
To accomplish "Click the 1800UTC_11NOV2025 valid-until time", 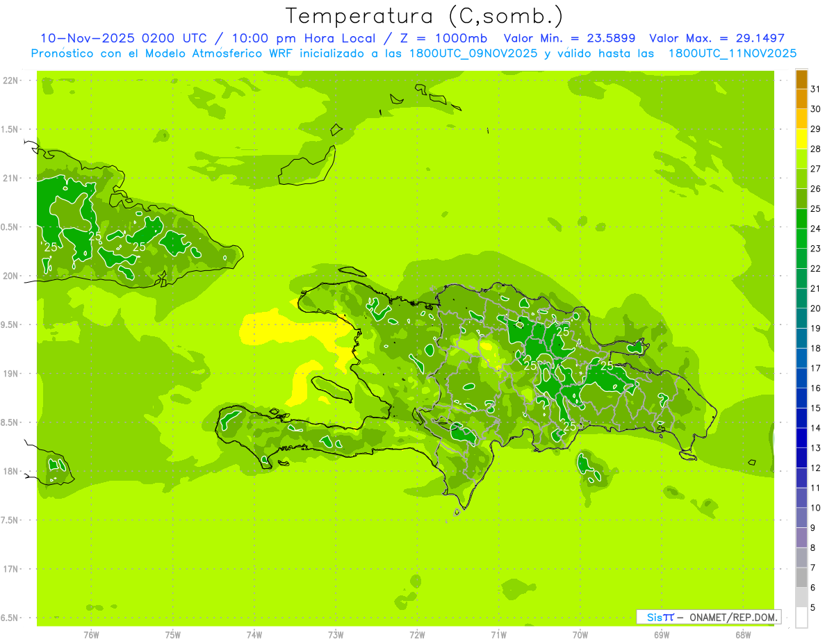I will pyautogui.click(x=732, y=53).
